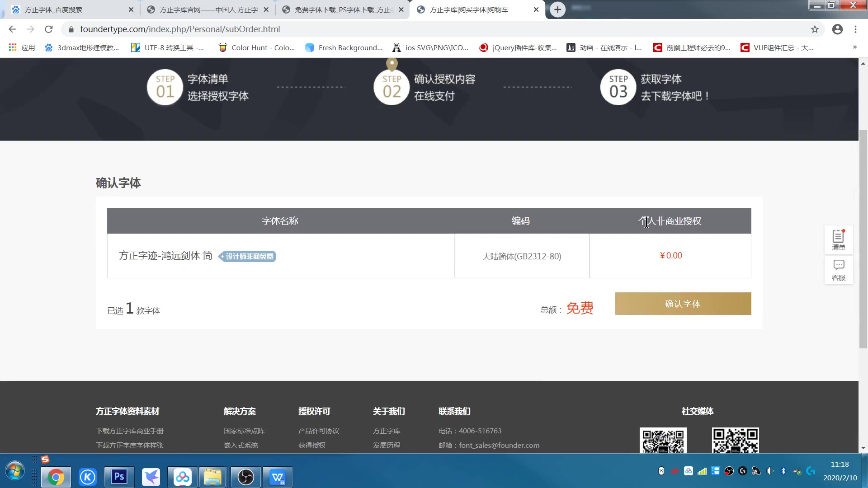Open 国家标准点阵 footer link

coord(244,431)
